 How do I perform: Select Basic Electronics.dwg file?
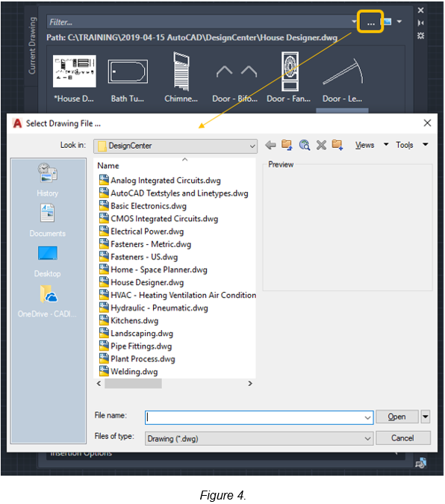click(149, 206)
